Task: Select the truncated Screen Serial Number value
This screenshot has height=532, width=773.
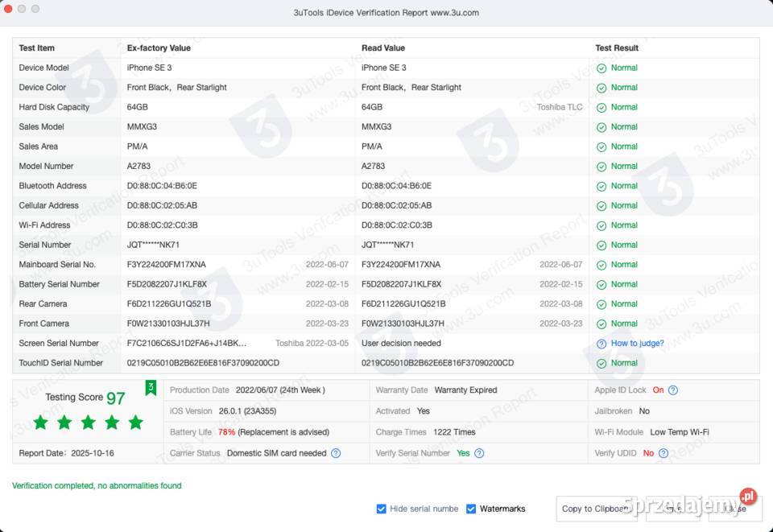Action: (187, 344)
